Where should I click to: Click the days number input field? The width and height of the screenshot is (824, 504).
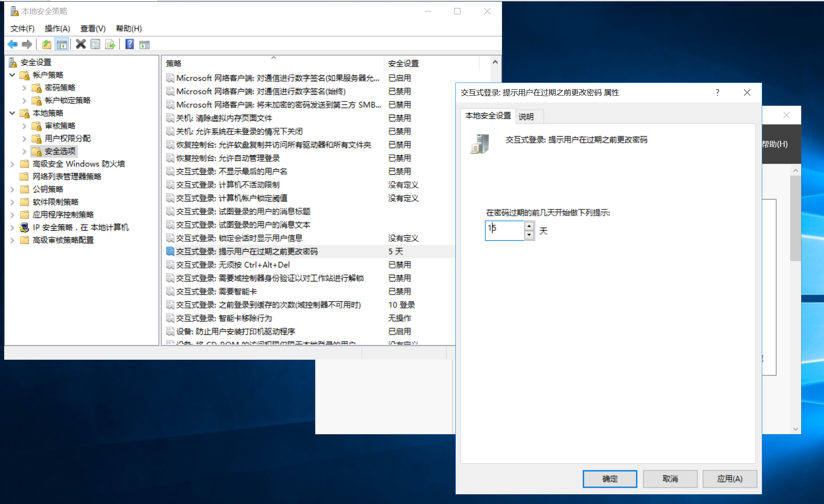(504, 231)
